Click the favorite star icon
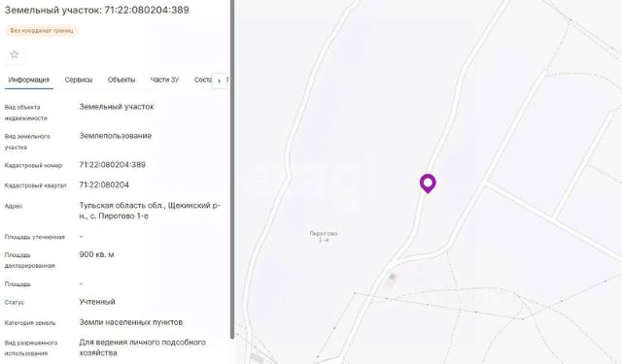The height and width of the screenshot is (364, 622). [x=15, y=54]
